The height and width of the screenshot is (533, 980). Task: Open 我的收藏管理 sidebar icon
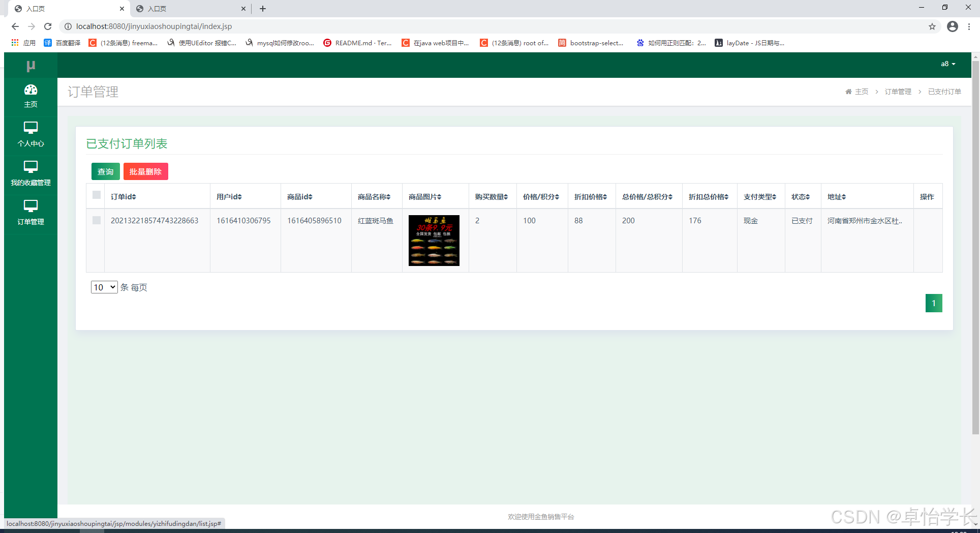coord(30,167)
